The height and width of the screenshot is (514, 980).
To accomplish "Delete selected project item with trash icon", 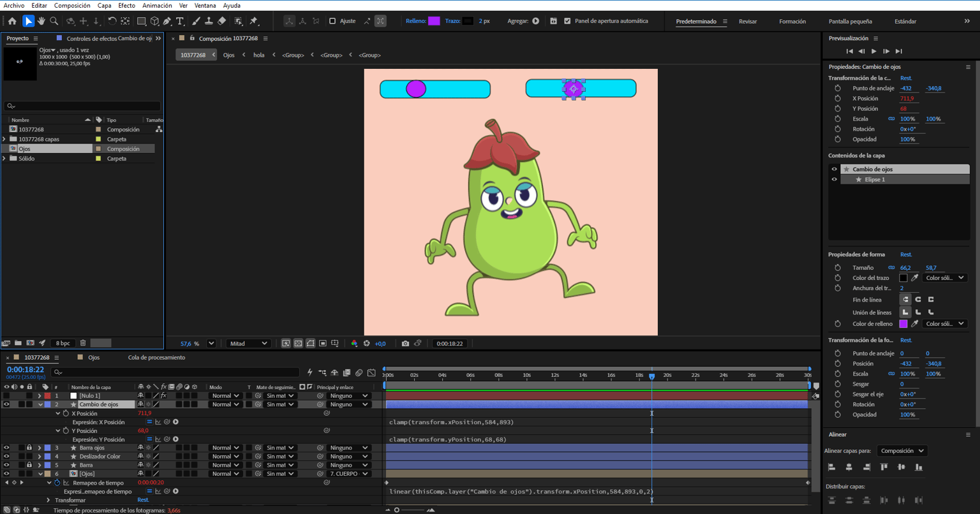I will coord(83,343).
